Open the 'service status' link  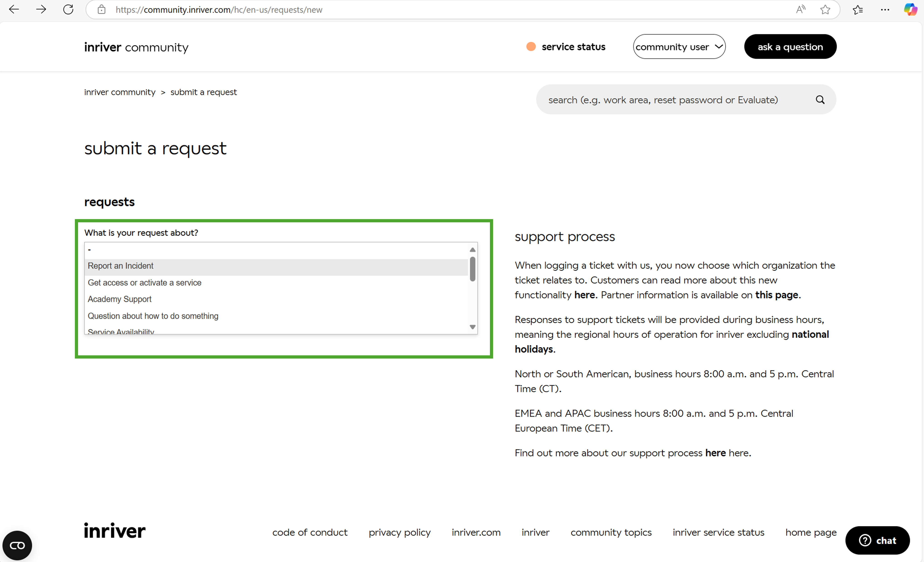573,47
